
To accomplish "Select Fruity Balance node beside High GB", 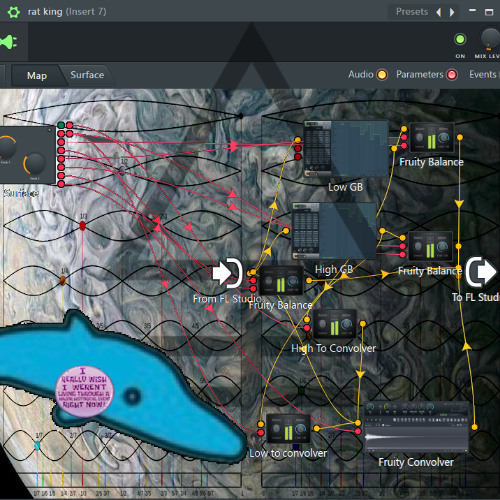I will (430, 246).
